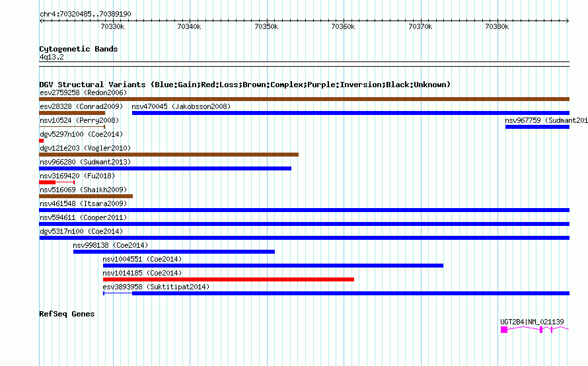Screen dimensions: 588x366
Task: Click the 70350k ruler tick label
Action: 266,26
